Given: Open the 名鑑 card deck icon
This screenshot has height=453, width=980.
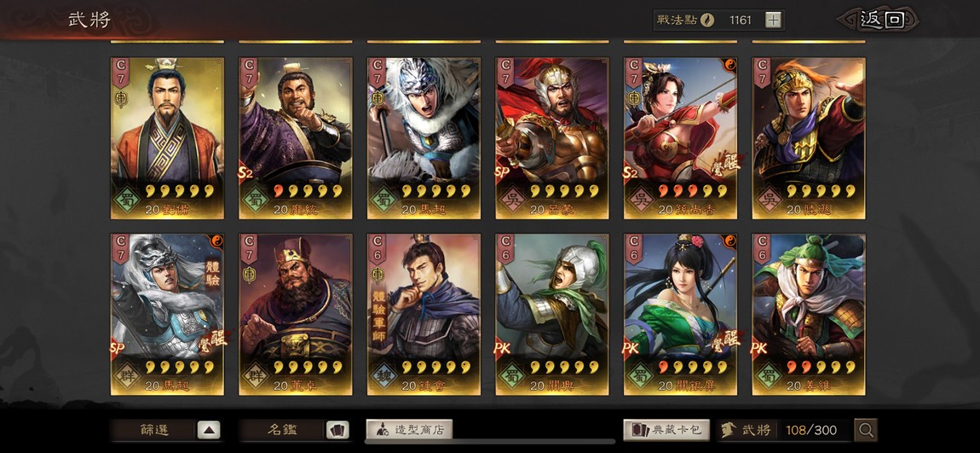Looking at the screenshot, I should 337,430.
